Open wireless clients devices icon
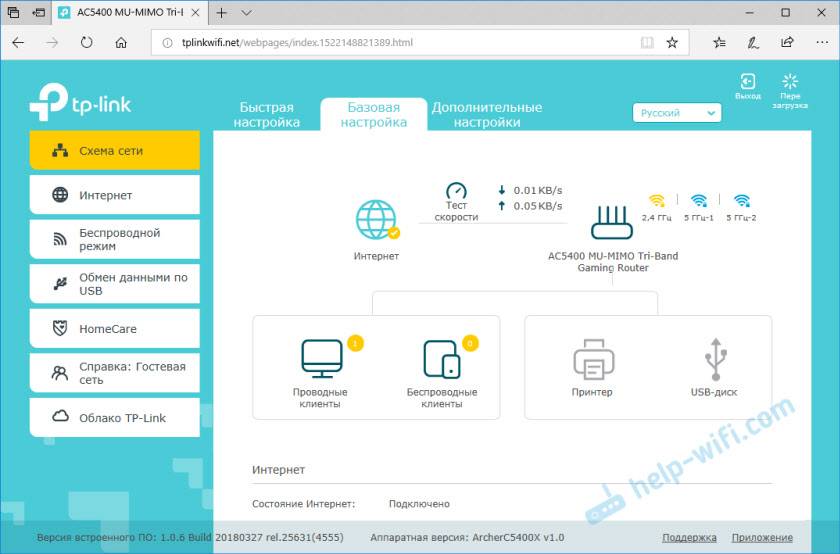The width and height of the screenshot is (840, 554). click(441, 357)
